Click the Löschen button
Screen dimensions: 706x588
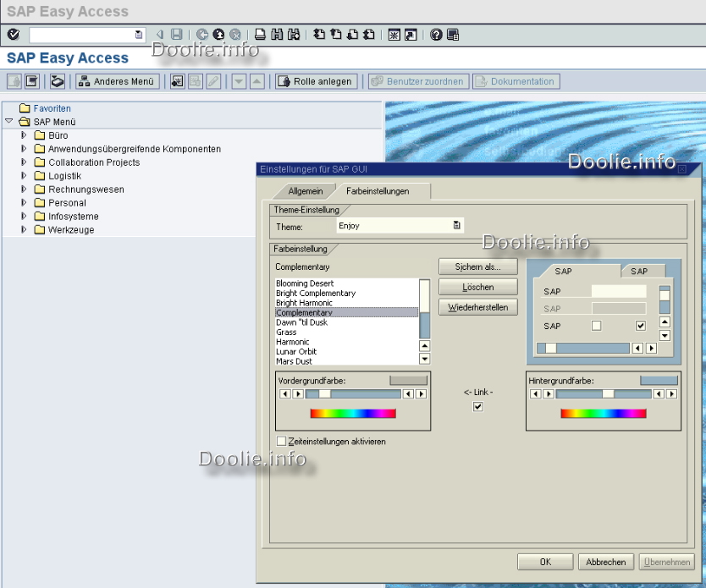click(x=477, y=287)
